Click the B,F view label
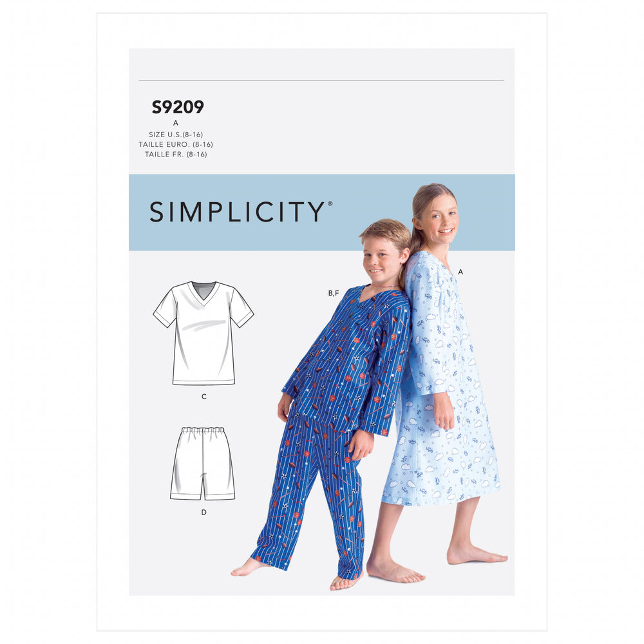644x644 pixels. (x=334, y=293)
